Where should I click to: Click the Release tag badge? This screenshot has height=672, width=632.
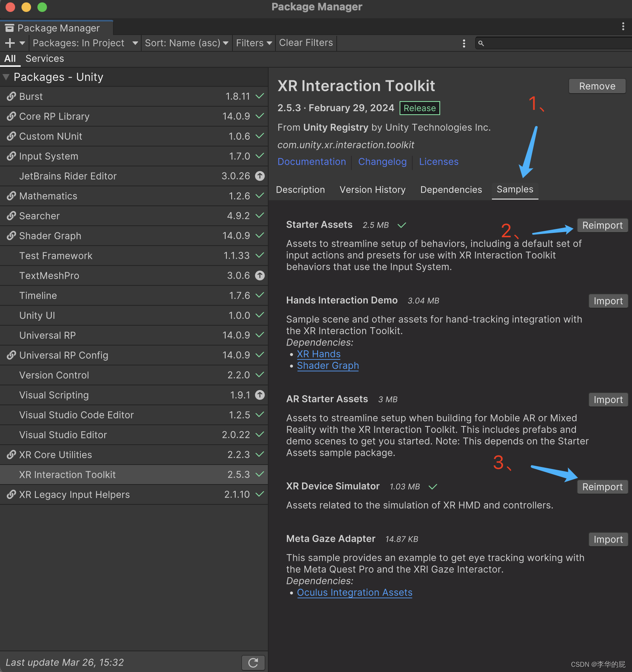coord(419,108)
